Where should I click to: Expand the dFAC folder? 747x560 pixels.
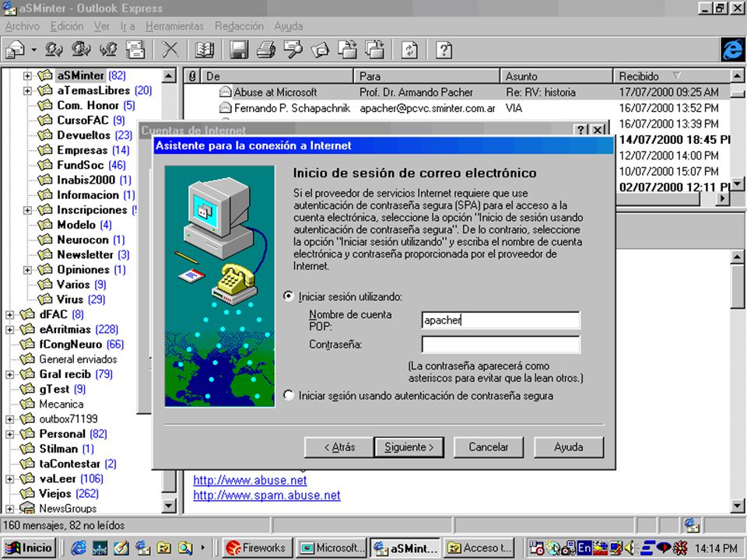[9, 315]
